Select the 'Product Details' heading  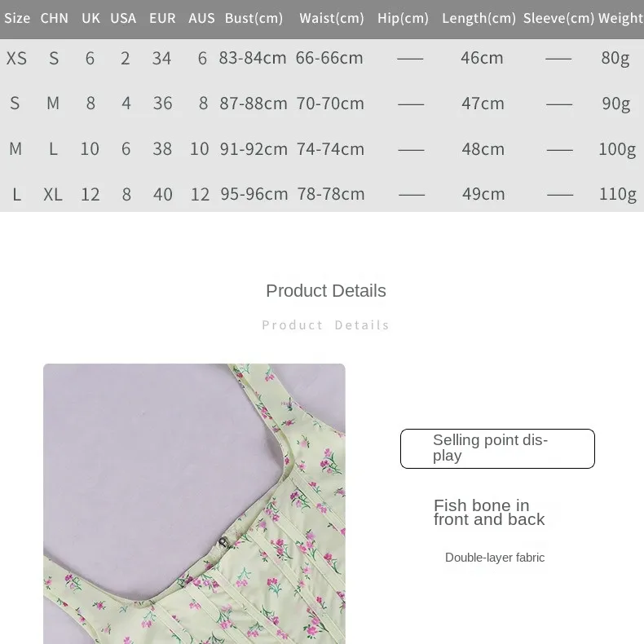326,291
